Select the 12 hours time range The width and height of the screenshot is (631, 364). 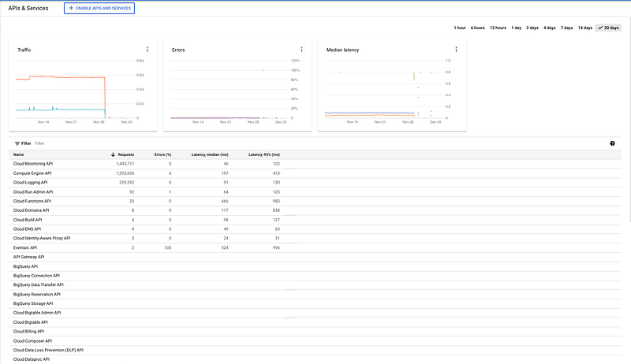[x=498, y=28]
